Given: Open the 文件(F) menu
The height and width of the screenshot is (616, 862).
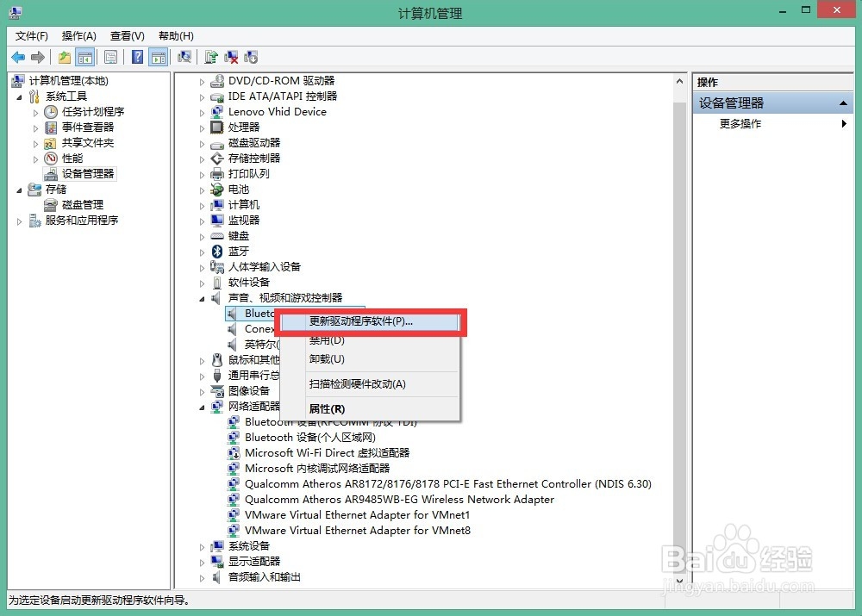Looking at the screenshot, I should click(x=31, y=35).
